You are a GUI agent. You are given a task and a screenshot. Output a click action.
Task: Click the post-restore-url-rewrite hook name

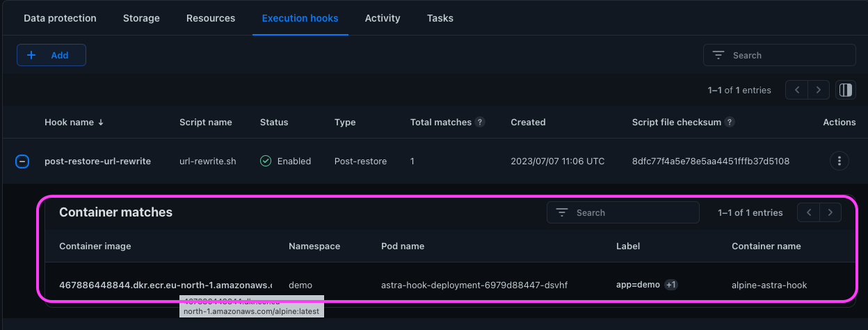[97, 161]
